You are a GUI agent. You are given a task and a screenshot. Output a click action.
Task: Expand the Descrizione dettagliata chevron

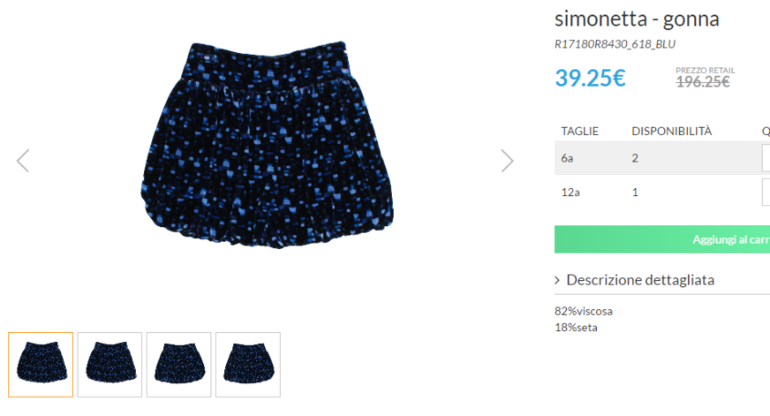click(x=557, y=280)
